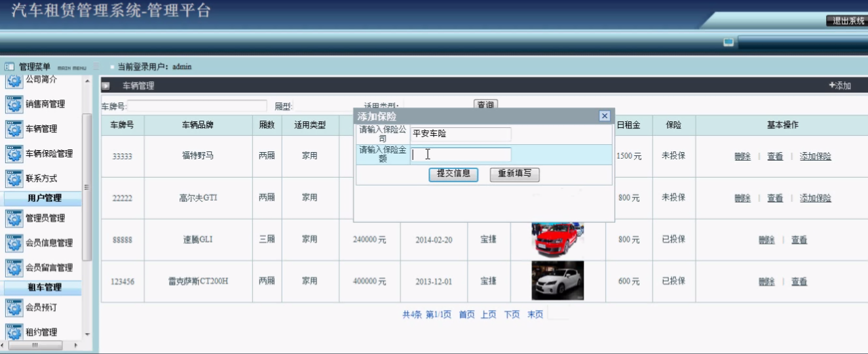Click sidebar scrollbar down arrow
868x354 pixels.
tap(87, 334)
